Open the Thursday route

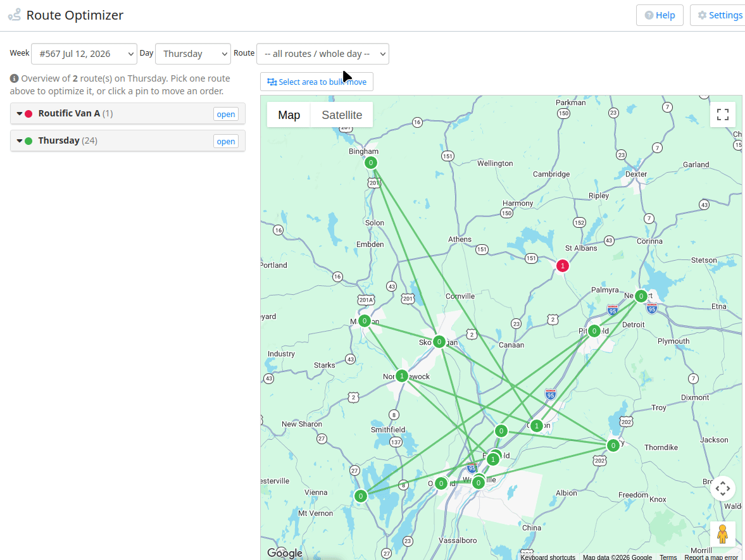(226, 141)
